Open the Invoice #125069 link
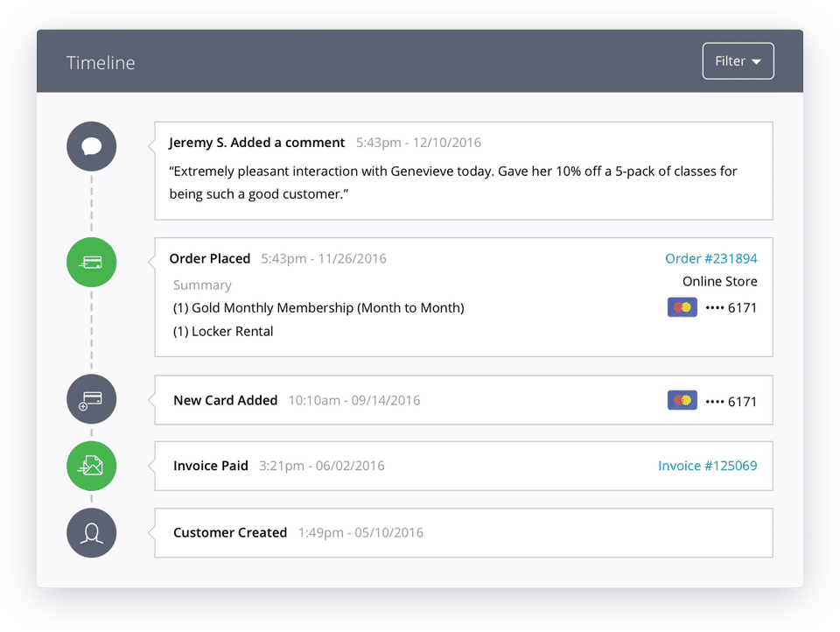The image size is (840, 632). click(x=707, y=466)
